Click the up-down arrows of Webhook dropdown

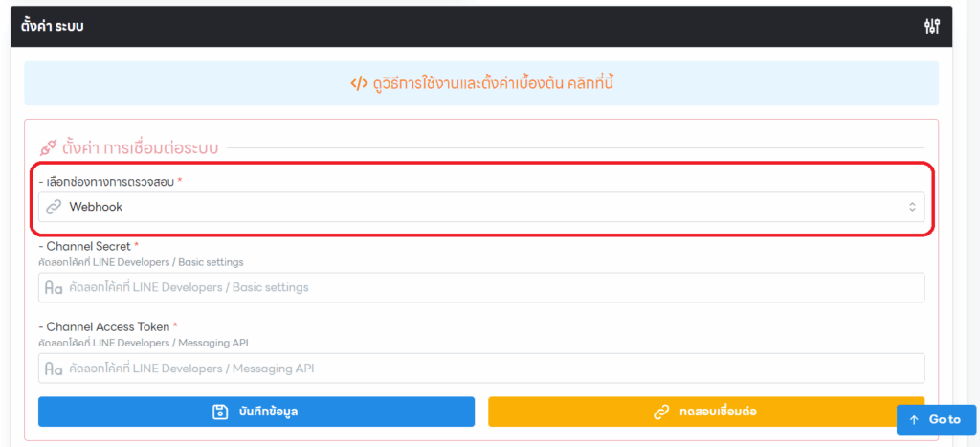click(912, 207)
